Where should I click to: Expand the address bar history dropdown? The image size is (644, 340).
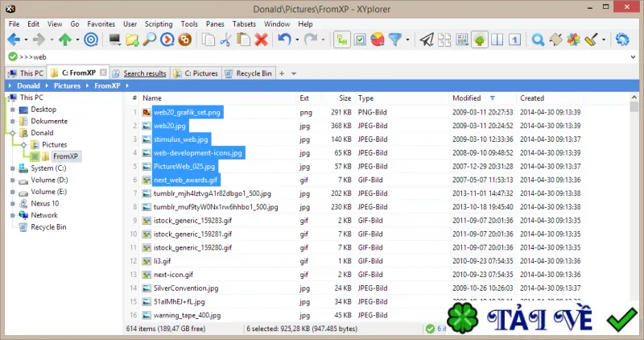tap(633, 57)
